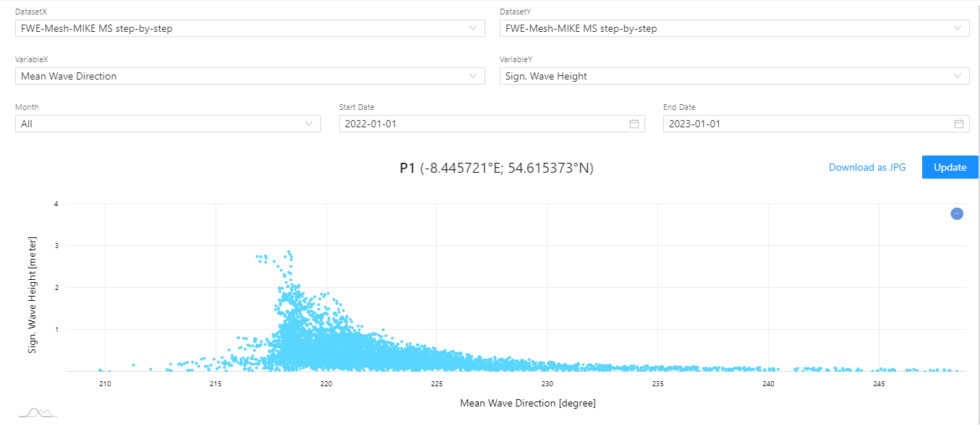
Task: Expand the DatasetY selector
Action: (x=734, y=29)
